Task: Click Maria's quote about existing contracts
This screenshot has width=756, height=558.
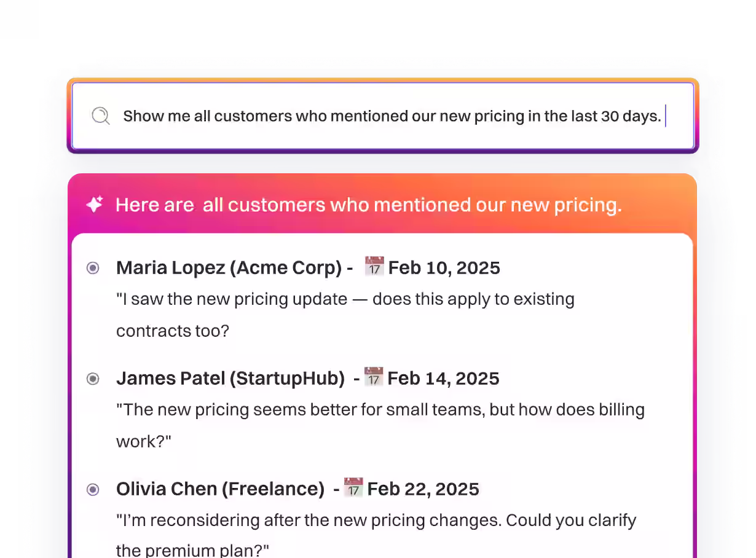Action: [345, 315]
